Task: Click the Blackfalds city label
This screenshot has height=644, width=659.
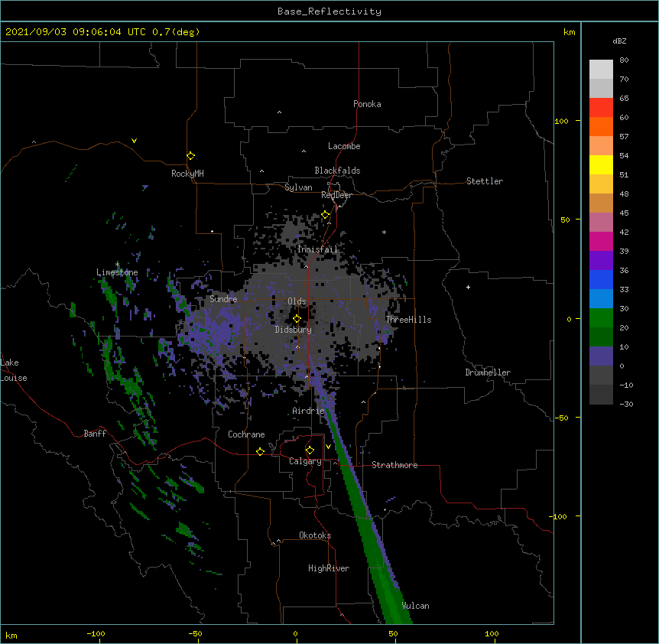Action: point(337,171)
